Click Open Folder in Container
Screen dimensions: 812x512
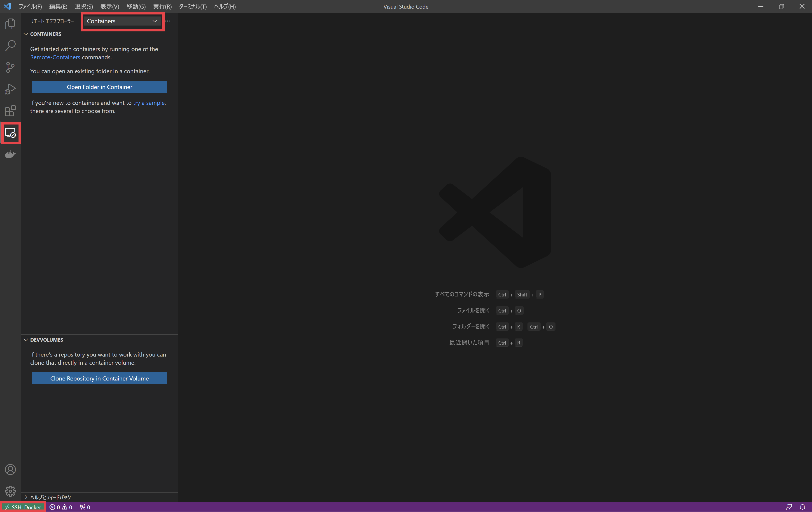coord(99,87)
